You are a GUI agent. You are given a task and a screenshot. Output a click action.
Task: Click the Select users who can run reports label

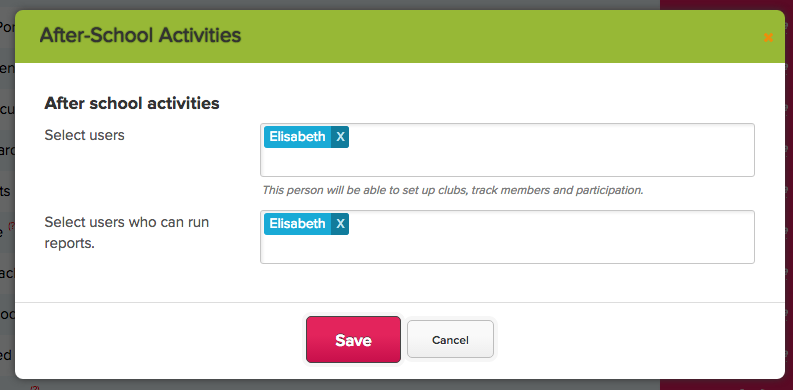coord(127,233)
